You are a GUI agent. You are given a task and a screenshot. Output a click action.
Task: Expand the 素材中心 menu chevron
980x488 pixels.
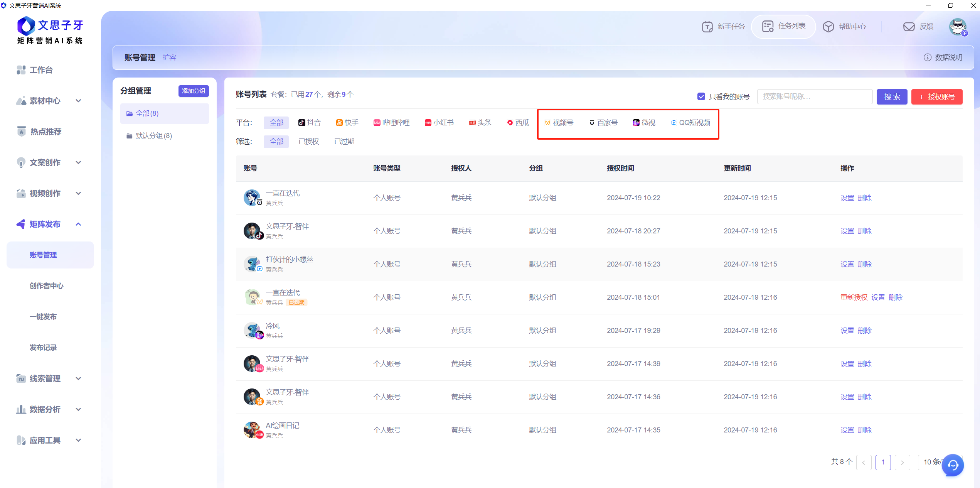click(79, 101)
